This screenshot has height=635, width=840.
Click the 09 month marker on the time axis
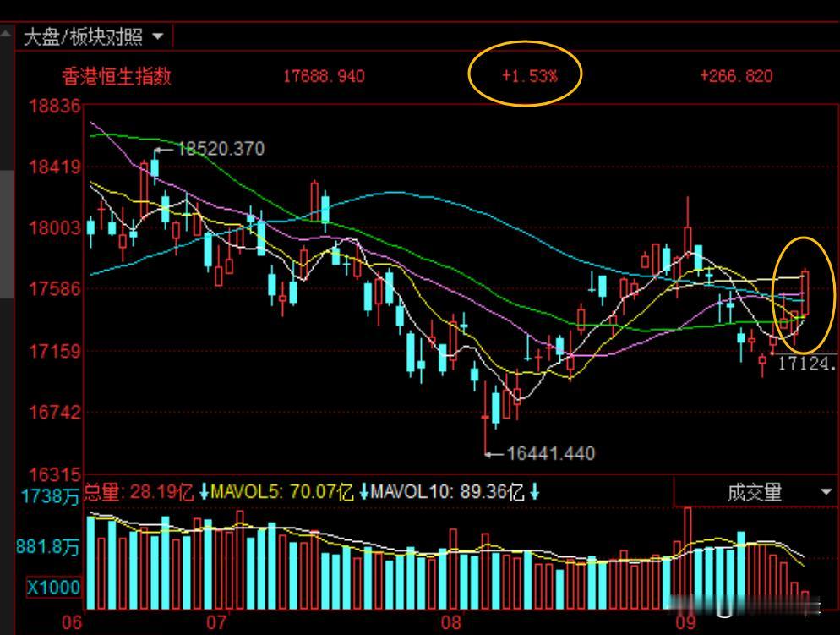[685, 622]
